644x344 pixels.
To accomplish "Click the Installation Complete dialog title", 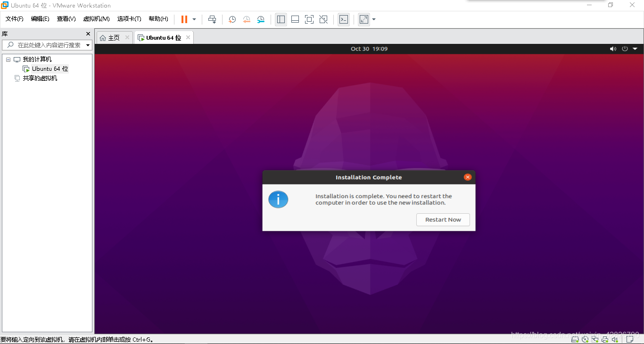I will pyautogui.click(x=369, y=177).
